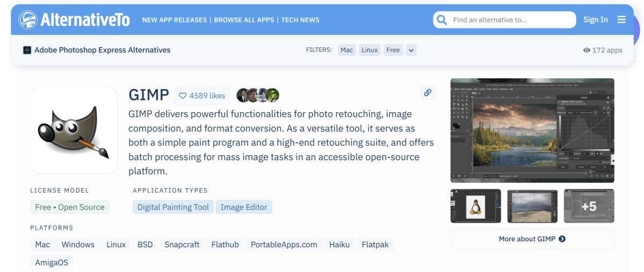Go to Tech News section

tap(300, 20)
